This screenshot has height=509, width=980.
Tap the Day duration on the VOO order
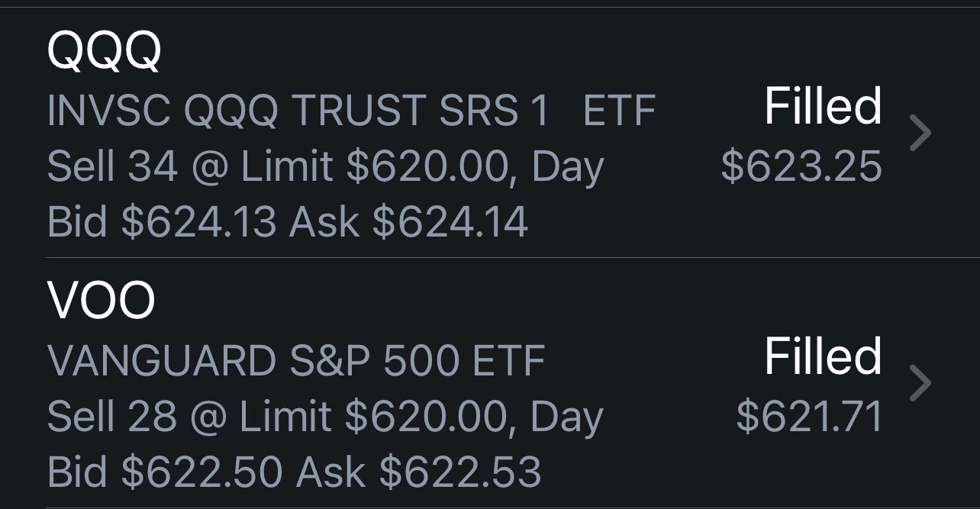coord(566,417)
